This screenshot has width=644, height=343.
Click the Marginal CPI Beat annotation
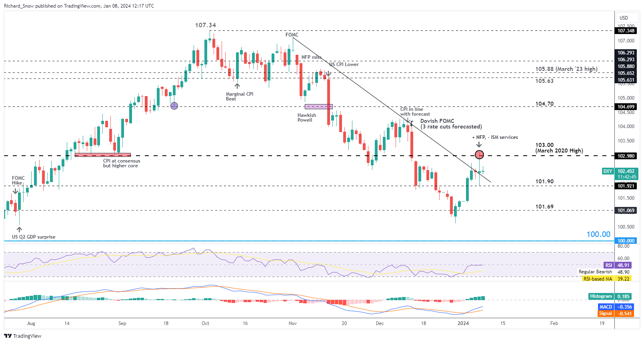(240, 96)
